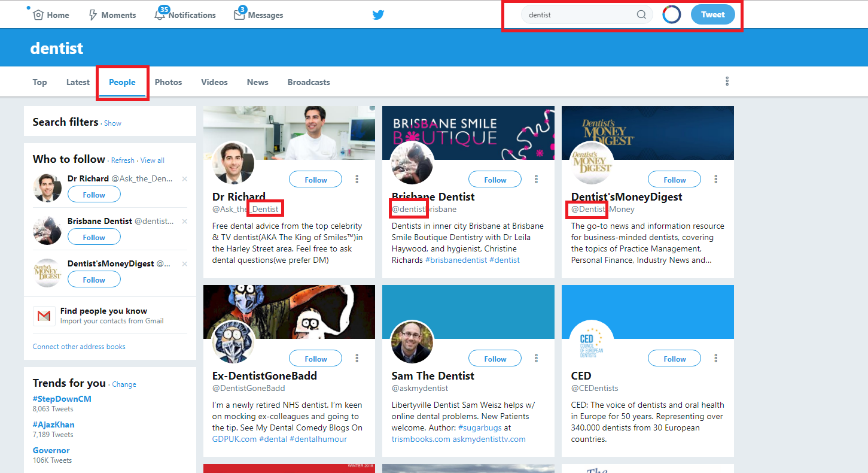This screenshot has width=868, height=473.
Task: Click the Gmail icon by Find people
Action: [44, 316]
